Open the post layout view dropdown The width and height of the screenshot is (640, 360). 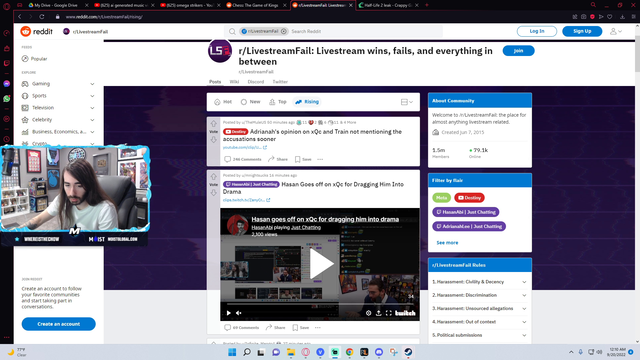tap(407, 102)
